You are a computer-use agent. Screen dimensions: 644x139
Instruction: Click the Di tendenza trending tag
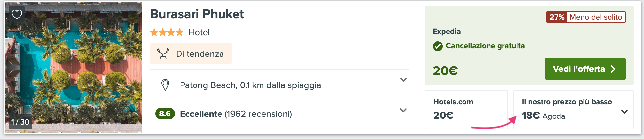click(x=191, y=54)
